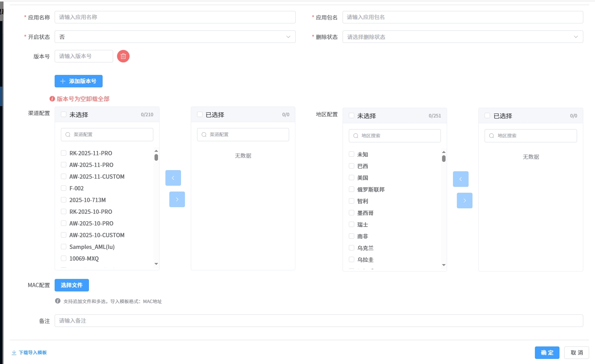Tick the 美国 region checkbox
This screenshot has width=595, height=364.
point(352,178)
